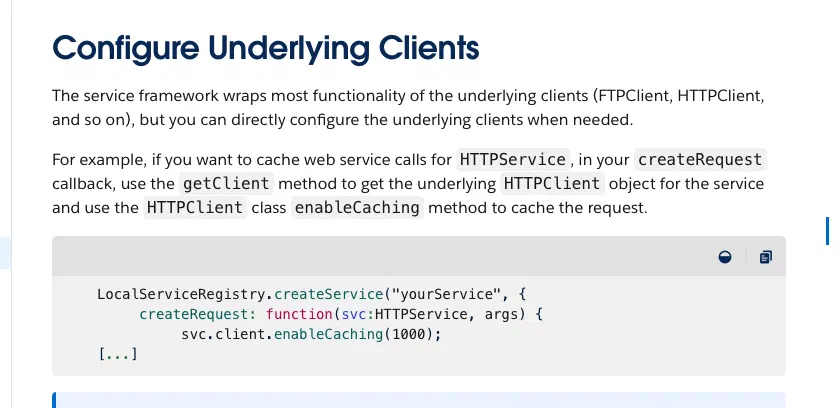This screenshot has width=838, height=408.
Task: Click the inline createRequest code term
Action: point(700,160)
